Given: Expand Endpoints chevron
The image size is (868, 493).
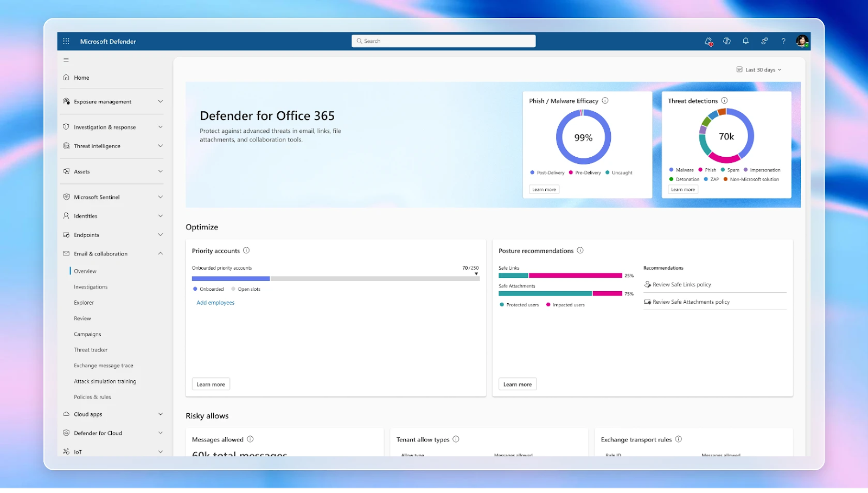Looking at the screenshot, I should (x=160, y=235).
